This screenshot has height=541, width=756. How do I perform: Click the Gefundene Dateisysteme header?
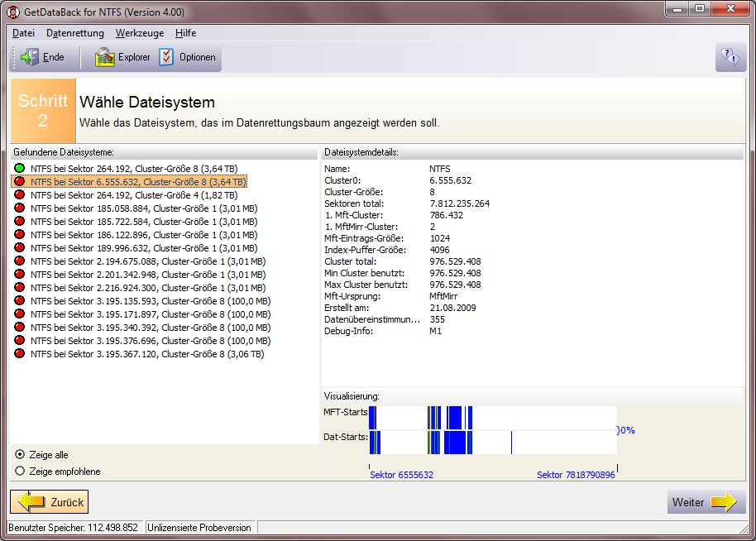pyautogui.click(x=64, y=152)
